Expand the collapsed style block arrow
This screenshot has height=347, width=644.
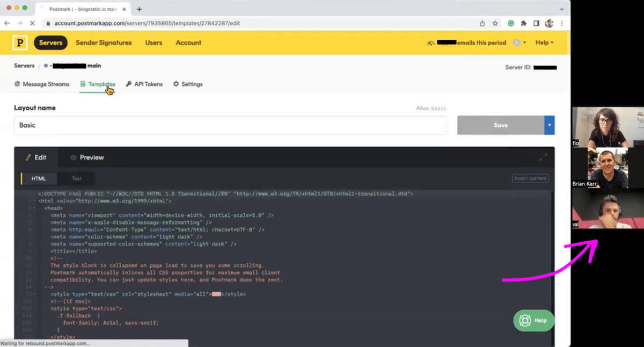pos(34,294)
